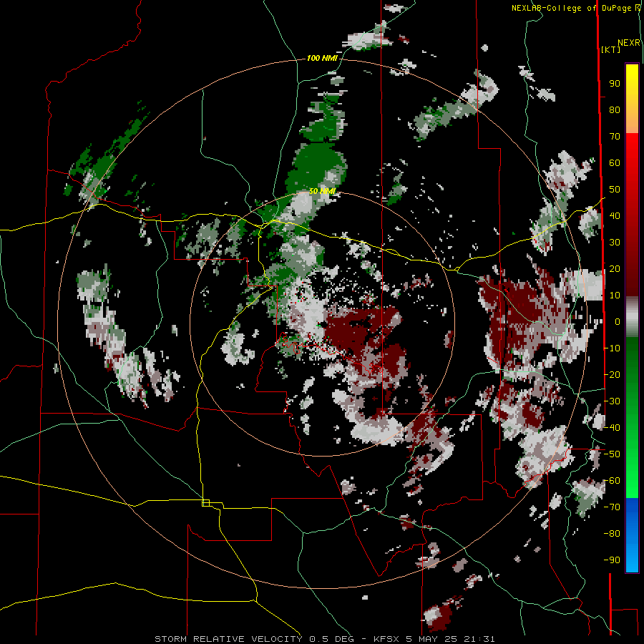Select the positive 40 value on velocity scale
The image size is (644, 644).
point(615,216)
